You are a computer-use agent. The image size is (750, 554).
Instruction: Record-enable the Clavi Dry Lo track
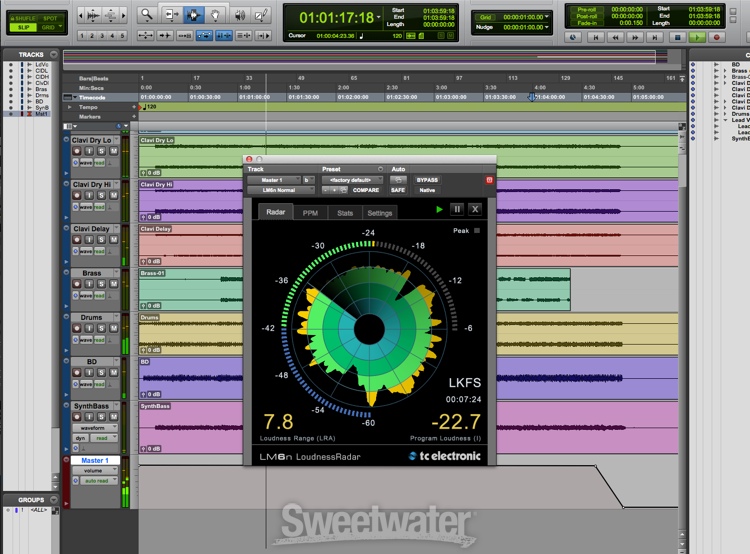point(77,151)
